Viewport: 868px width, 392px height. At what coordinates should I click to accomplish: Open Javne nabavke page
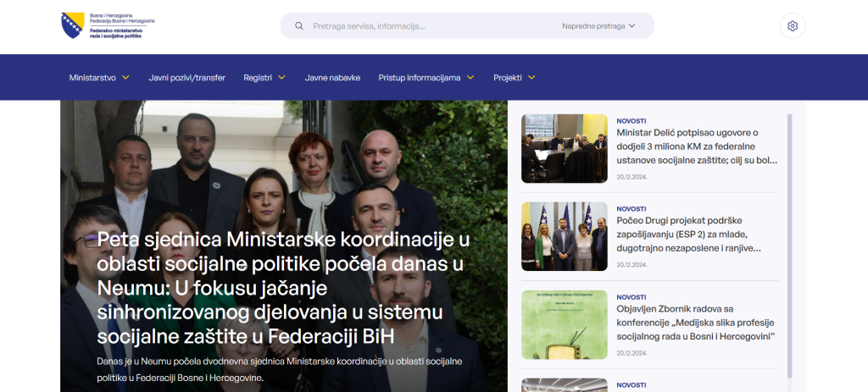pos(332,77)
